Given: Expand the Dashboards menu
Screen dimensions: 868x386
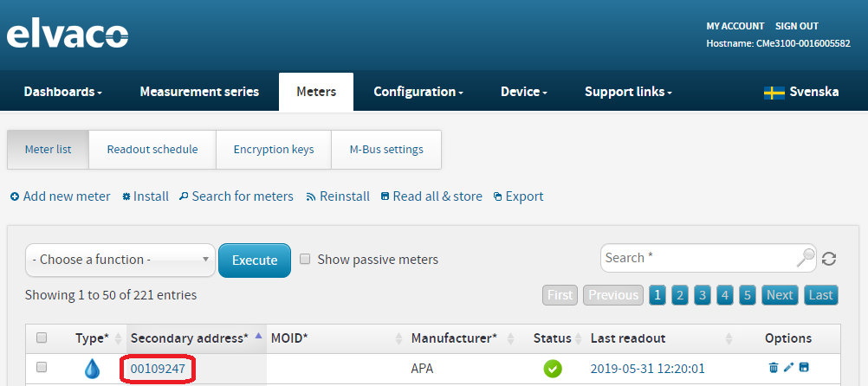Looking at the screenshot, I should 62,92.
